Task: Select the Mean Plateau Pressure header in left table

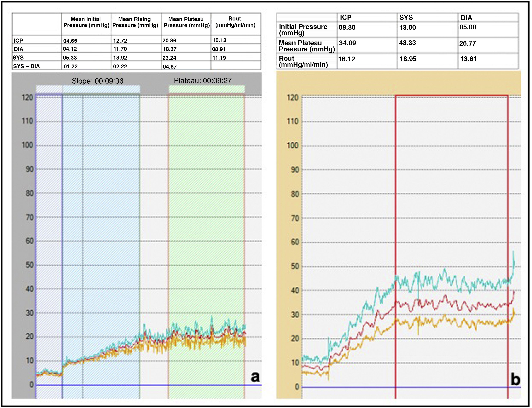Action: click(186, 22)
